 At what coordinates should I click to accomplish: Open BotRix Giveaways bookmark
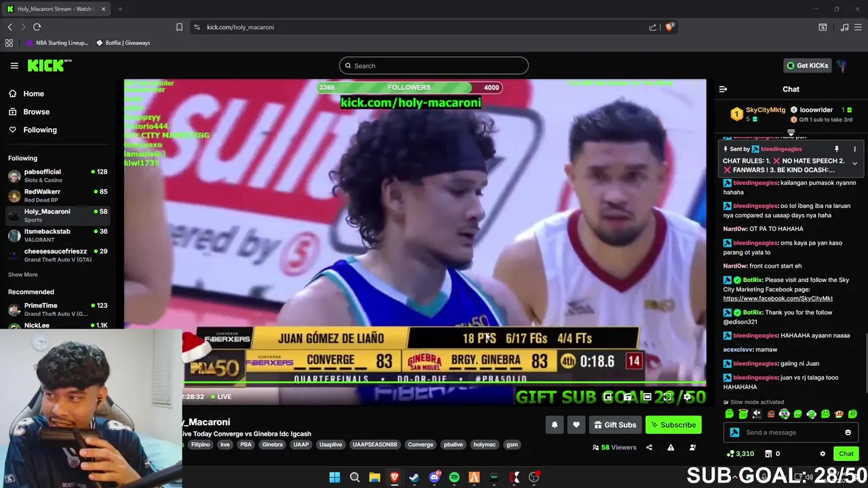pyautogui.click(x=123, y=43)
